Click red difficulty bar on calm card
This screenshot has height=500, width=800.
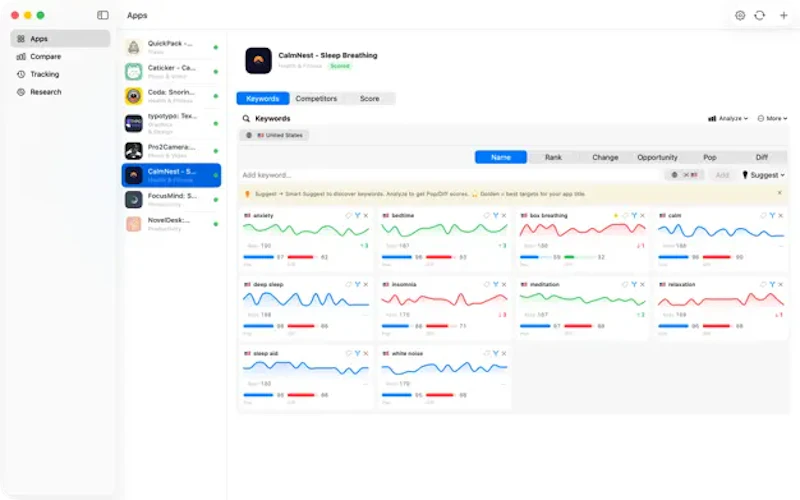pos(716,257)
